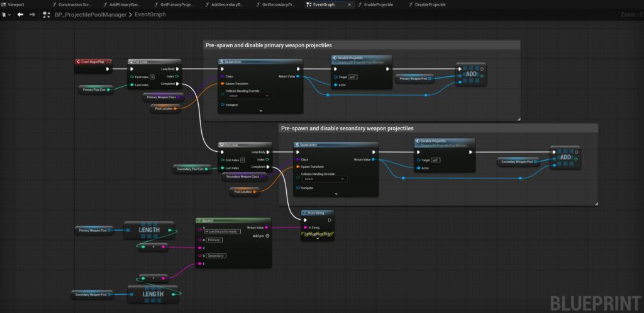644x313 pixels.
Task: Click the First Index field on first For Loop
Action: click(153, 77)
